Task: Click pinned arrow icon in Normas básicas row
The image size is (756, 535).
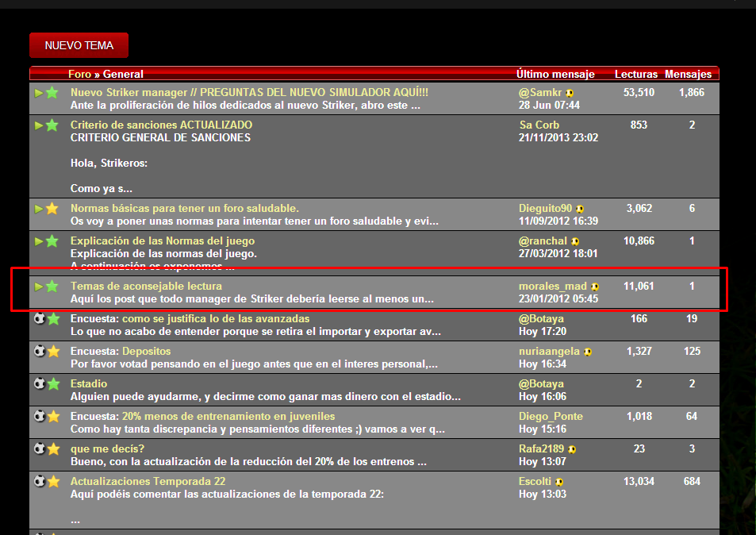Action: pos(39,209)
